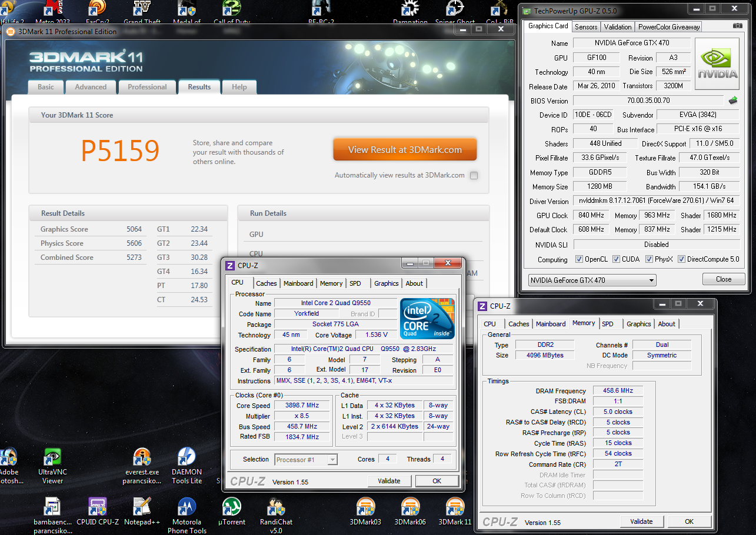Click View Result at 3DMark.com button

(405, 150)
